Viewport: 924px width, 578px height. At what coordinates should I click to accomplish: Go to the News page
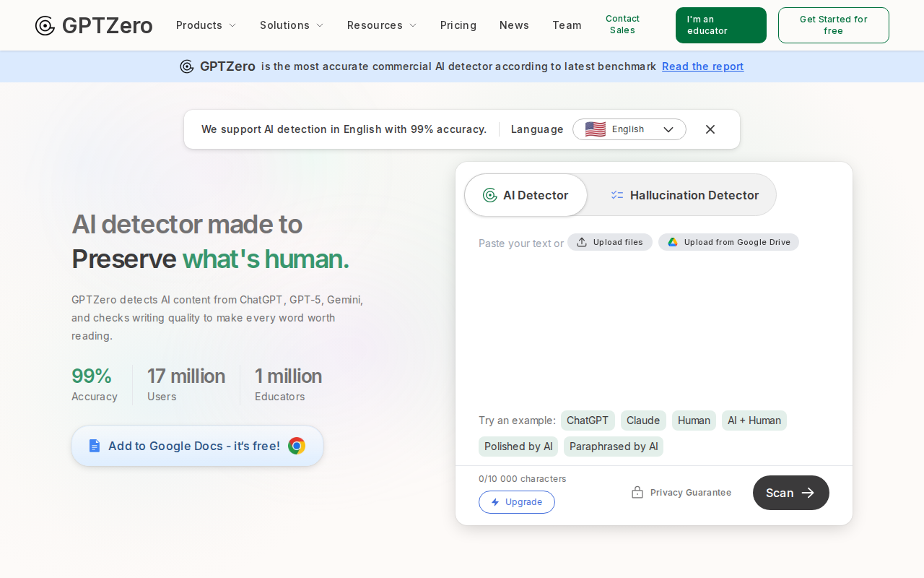(x=514, y=25)
